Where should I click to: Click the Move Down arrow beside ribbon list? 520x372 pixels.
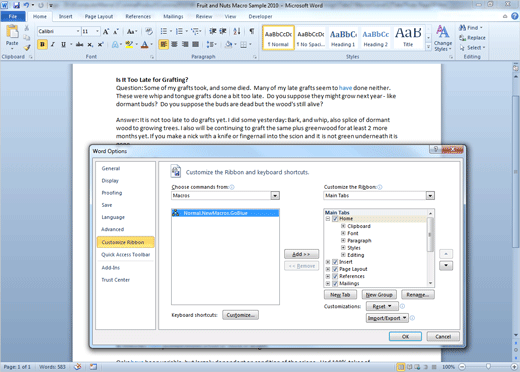coord(446,266)
